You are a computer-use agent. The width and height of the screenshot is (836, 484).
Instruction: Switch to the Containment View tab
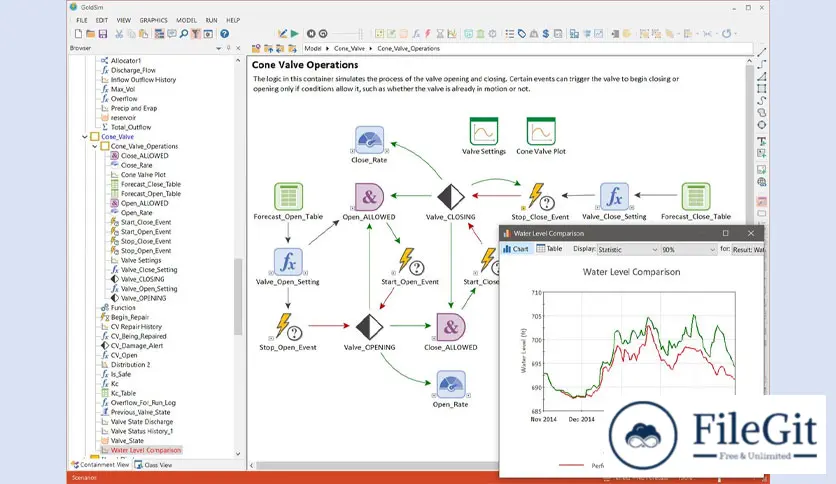click(x=100, y=465)
